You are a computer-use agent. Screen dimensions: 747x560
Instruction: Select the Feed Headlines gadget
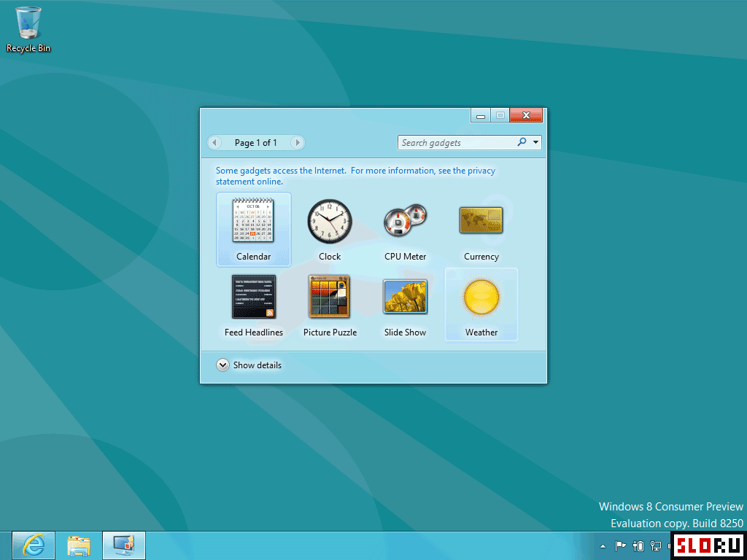click(x=253, y=305)
